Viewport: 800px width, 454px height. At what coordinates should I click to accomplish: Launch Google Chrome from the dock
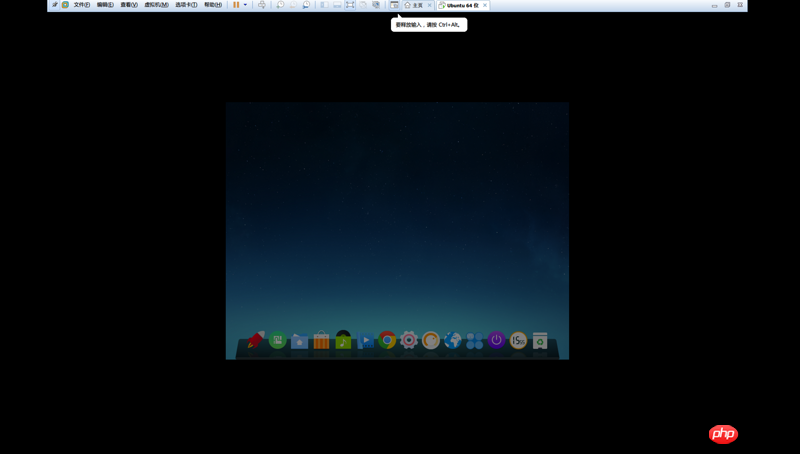pyautogui.click(x=387, y=340)
